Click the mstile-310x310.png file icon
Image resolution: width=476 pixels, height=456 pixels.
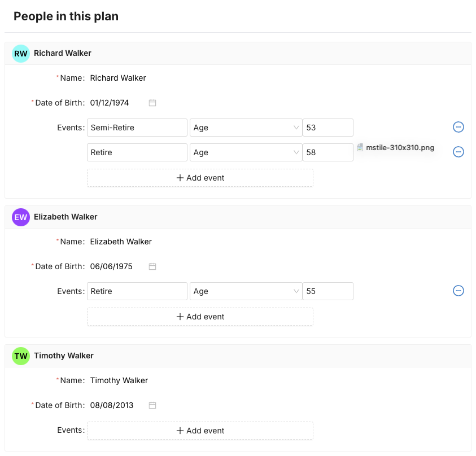(x=360, y=148)
